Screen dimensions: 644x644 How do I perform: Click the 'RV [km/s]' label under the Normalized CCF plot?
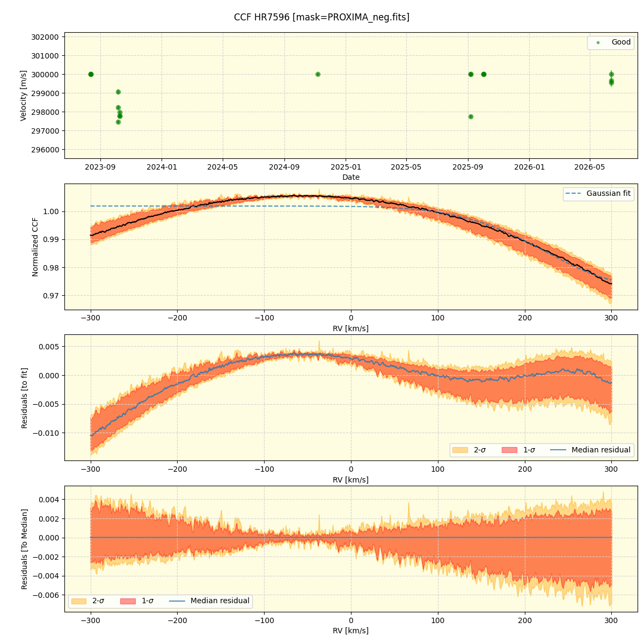pyautogui.click(x=351, y=328)
